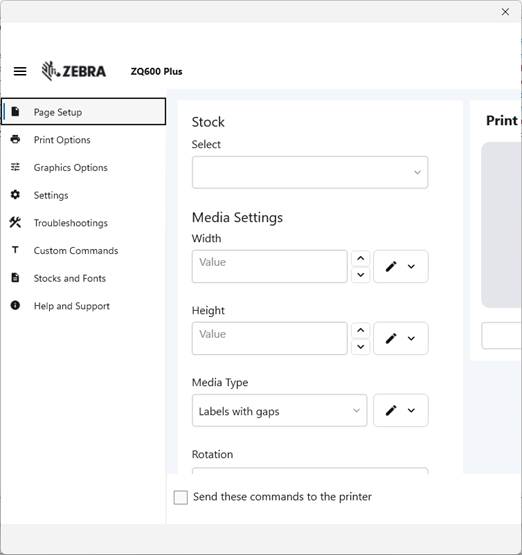Open Graphics Options sliders icon
Image resolution: width=522 pixels, height=555 pixels.
pyautogui.click(x=15, y=167)
